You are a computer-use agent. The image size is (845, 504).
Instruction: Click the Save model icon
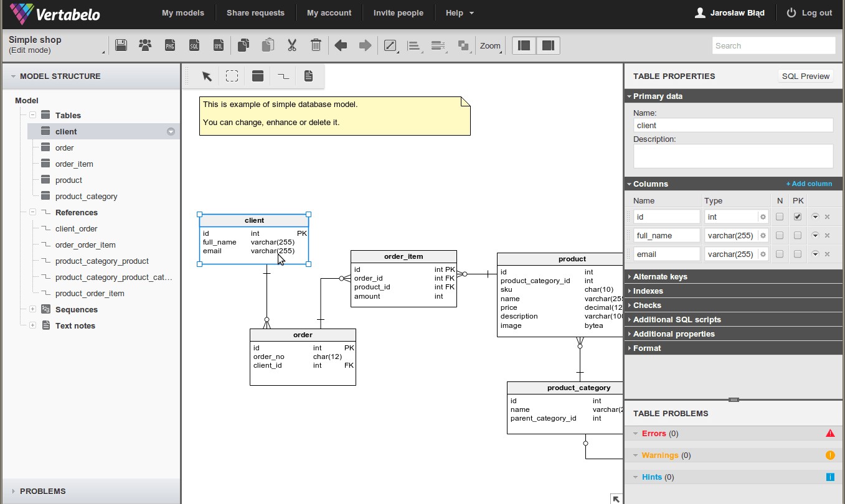click(121, 45)
